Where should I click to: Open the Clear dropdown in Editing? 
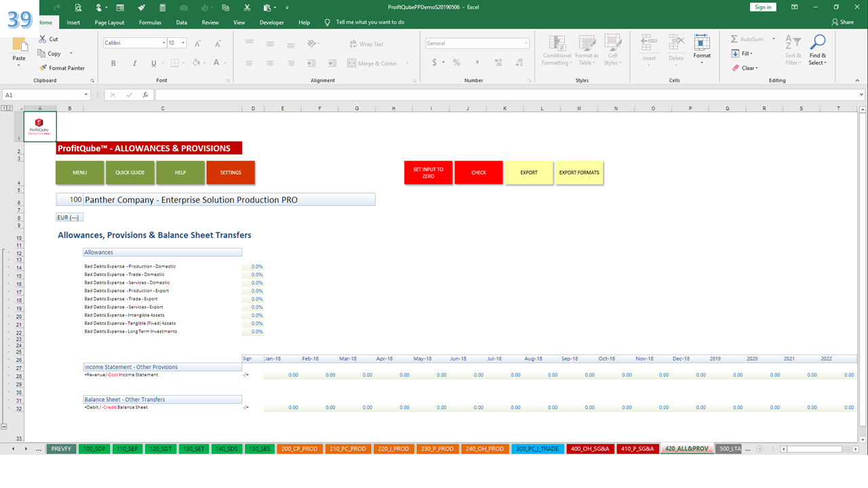point(745,68)
